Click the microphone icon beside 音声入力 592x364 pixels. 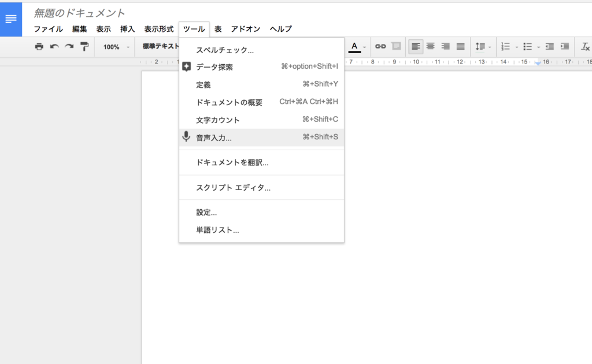pyautogui.click(x=186, y=136)
